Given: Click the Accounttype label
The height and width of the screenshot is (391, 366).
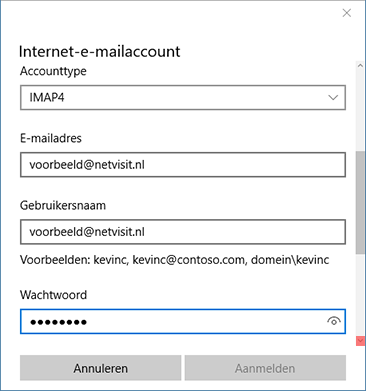Looking at the screenshot, I should pos(53,71).
